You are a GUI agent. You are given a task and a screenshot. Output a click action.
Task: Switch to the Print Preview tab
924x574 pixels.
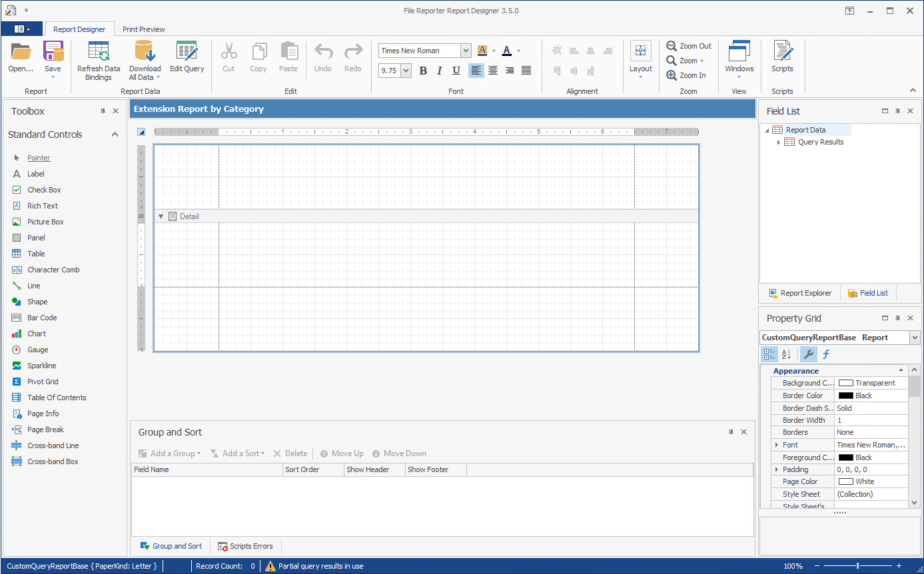click(x=144, y=29)
